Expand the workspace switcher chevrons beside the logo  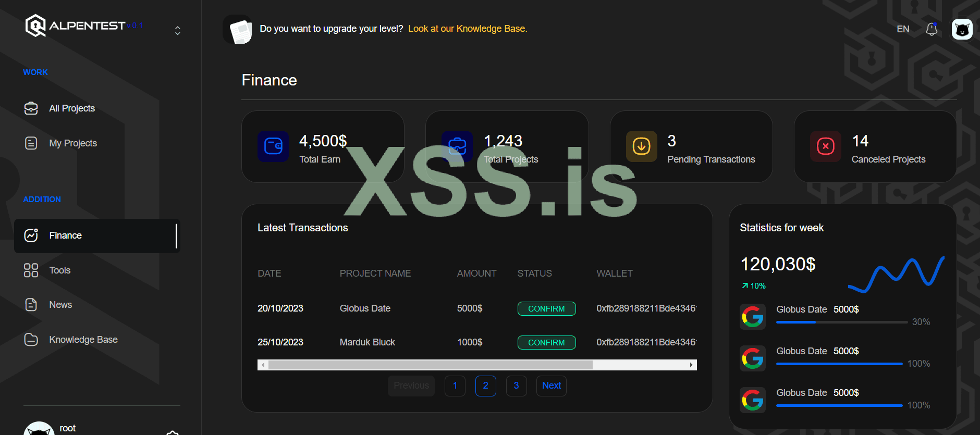[178, 31]
